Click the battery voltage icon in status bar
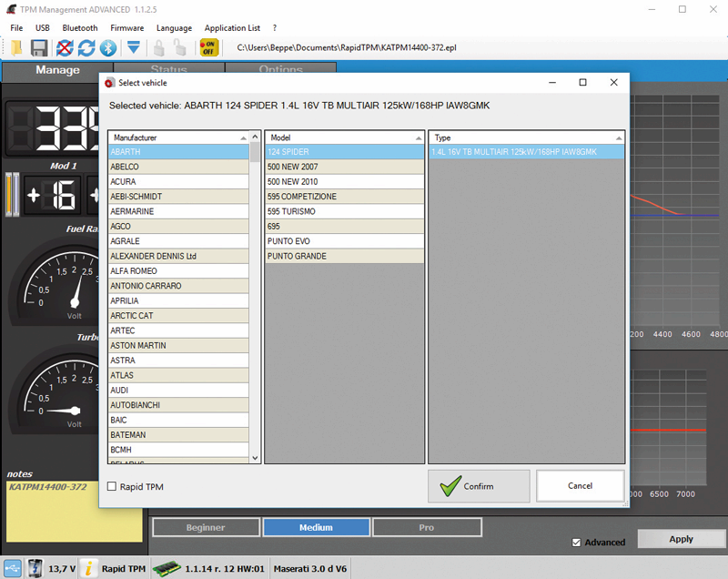The image size is (728, 579). click(35, 568)
